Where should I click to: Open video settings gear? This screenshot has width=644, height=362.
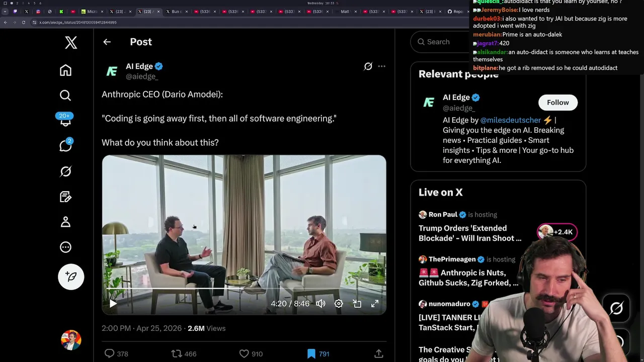pyautogui.click(x=339, y=304)
